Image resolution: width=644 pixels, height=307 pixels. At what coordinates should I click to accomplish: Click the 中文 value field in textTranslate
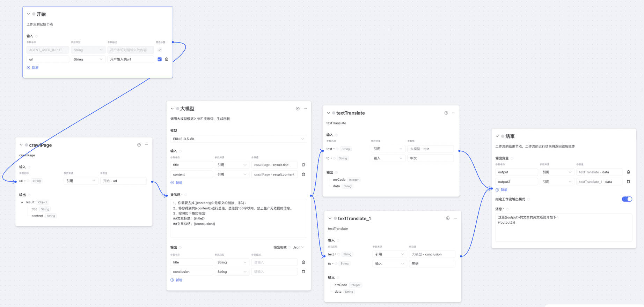coord(431,158)
